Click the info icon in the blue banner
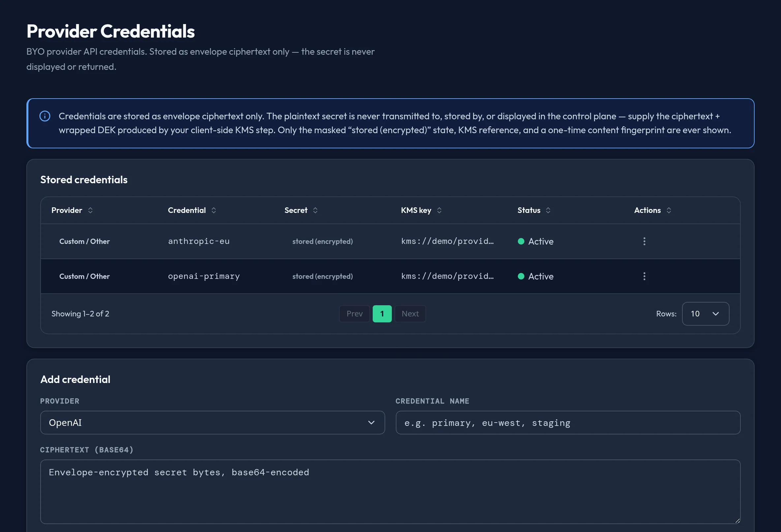Viewport: 781px width, 532px height. (45, 116)
